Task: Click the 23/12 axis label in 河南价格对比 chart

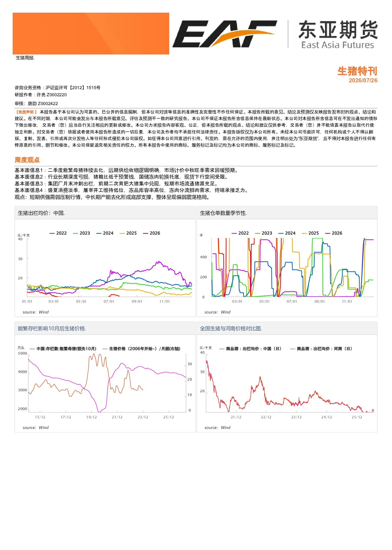Action: click(x=296, y=417)
